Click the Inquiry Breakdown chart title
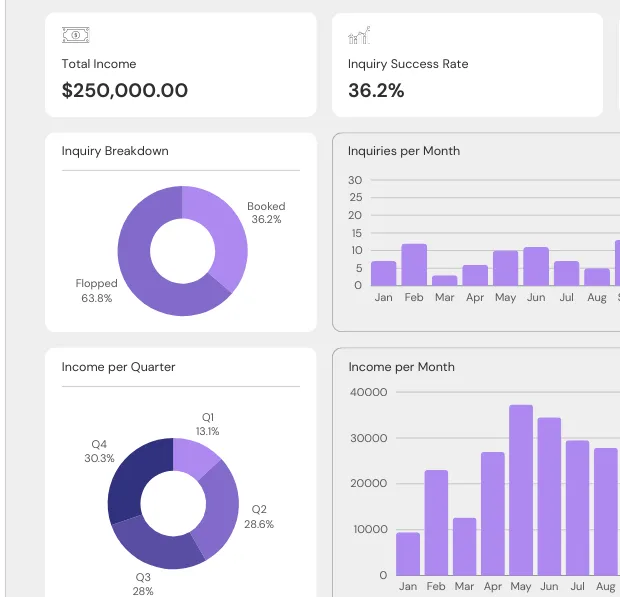 [x=115, y=151]
